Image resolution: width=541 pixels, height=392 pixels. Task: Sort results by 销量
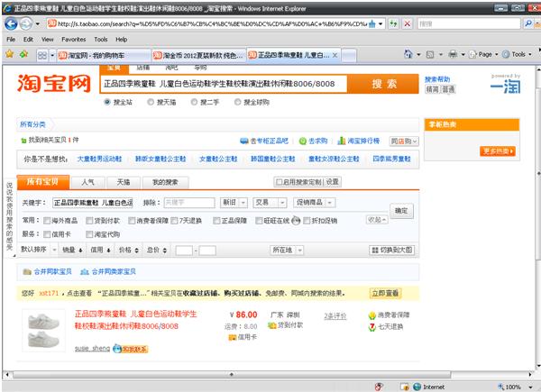click(72, 250)
